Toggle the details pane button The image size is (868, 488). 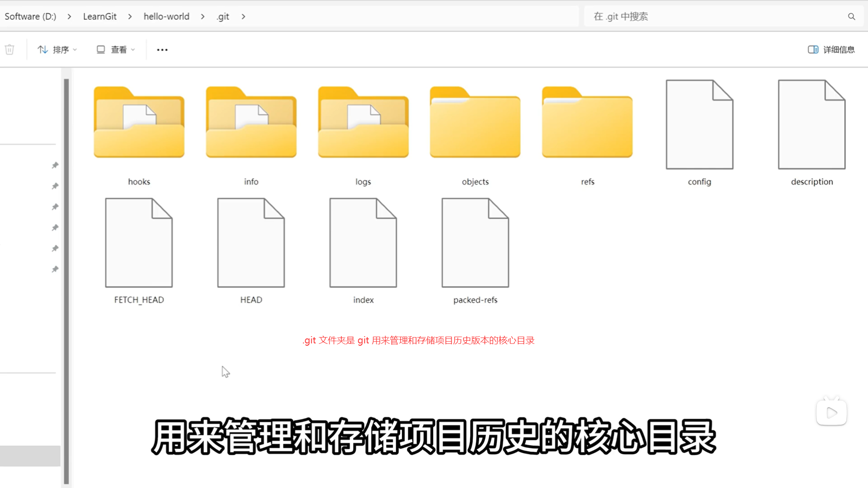point(831,50)
